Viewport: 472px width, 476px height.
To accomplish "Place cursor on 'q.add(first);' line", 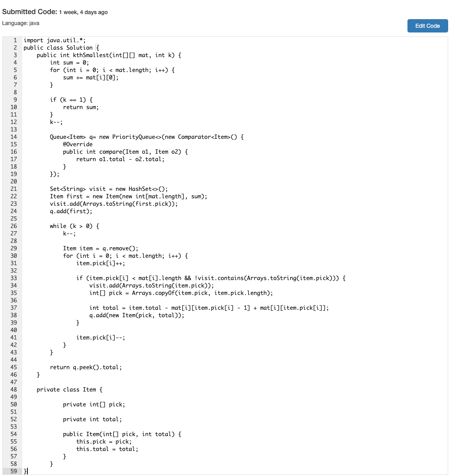I will pyautogui.click(x=71, y=211).
